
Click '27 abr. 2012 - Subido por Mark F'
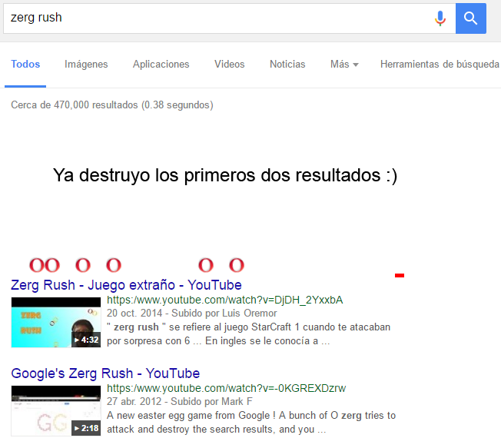180,401
